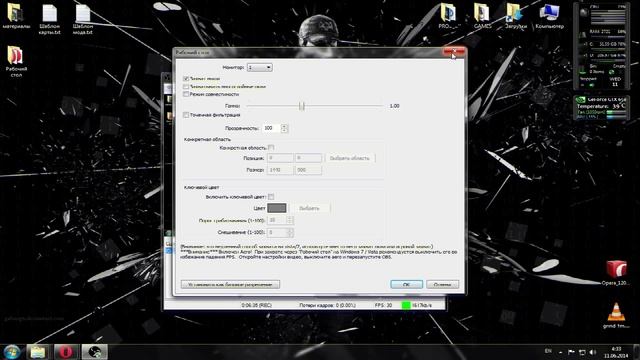Open the Action Center flag tray icon
640x360 pixels.
[571, 352]
